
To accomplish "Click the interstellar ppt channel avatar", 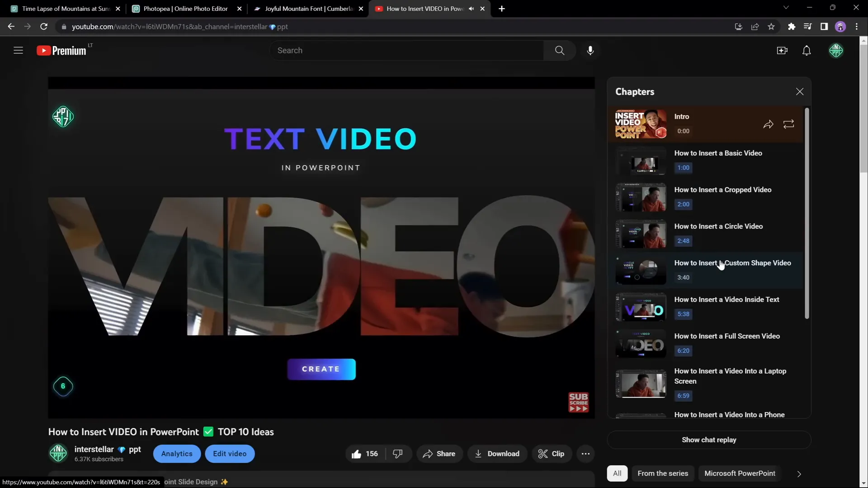I will [58, 454].
